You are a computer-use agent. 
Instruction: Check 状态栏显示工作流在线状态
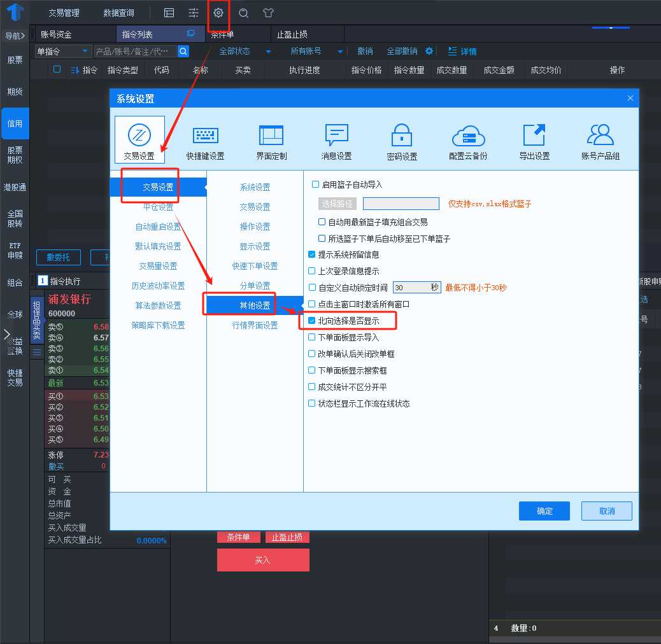tap(312, 403)
